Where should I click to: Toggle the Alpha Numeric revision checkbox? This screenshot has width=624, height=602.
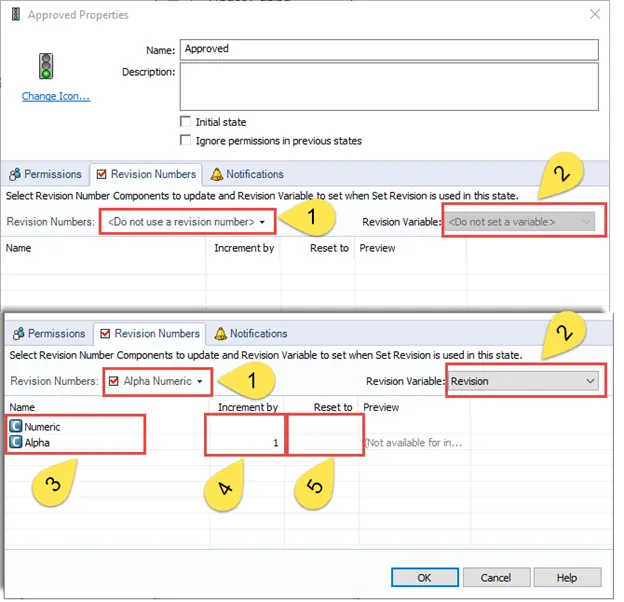pos(114,381)
